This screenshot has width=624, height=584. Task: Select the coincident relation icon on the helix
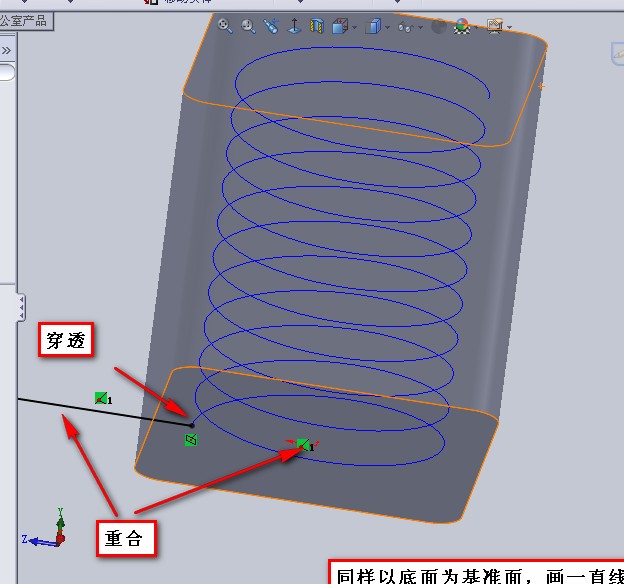(305, 445)
